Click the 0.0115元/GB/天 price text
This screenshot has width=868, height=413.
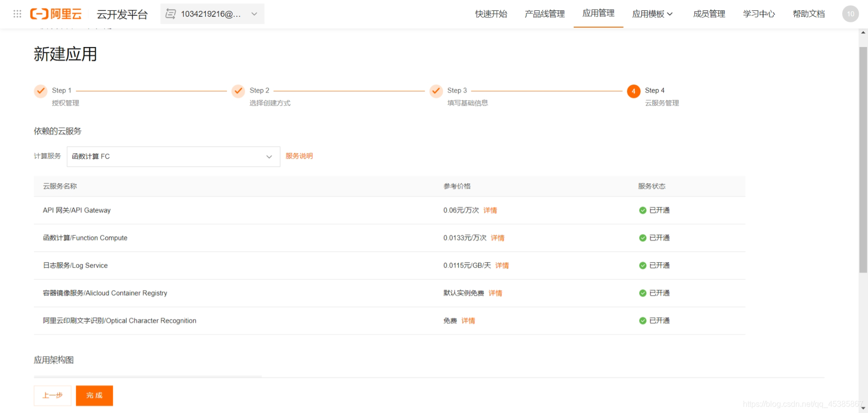[467, 266]
